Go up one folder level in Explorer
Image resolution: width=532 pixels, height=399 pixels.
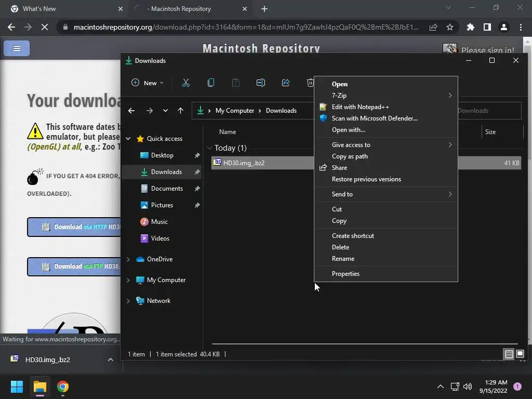180,111
